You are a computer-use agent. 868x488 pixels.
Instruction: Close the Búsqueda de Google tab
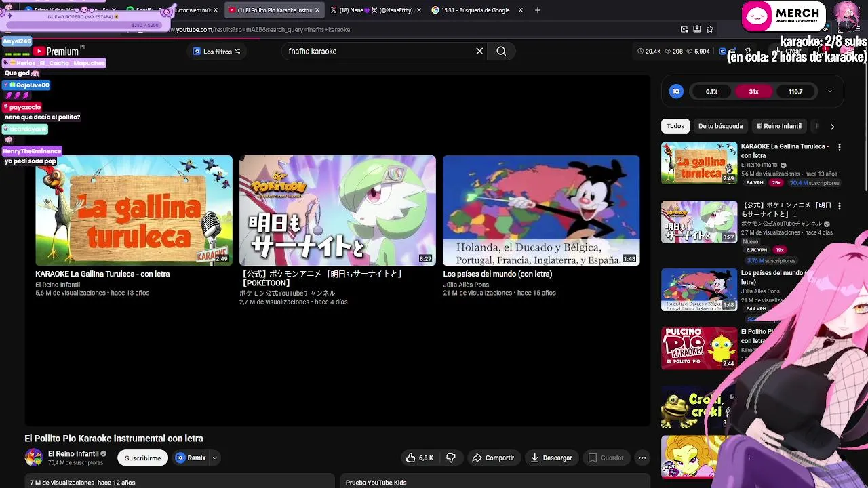(x=521, y=10)
